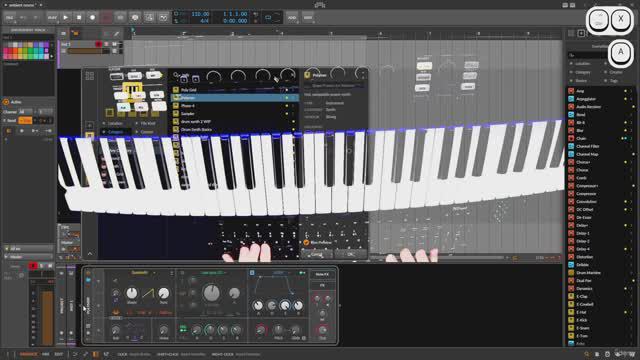Expand the Location filter in the right browser
The height and width of the screenshot is (360, 640).
580,64
